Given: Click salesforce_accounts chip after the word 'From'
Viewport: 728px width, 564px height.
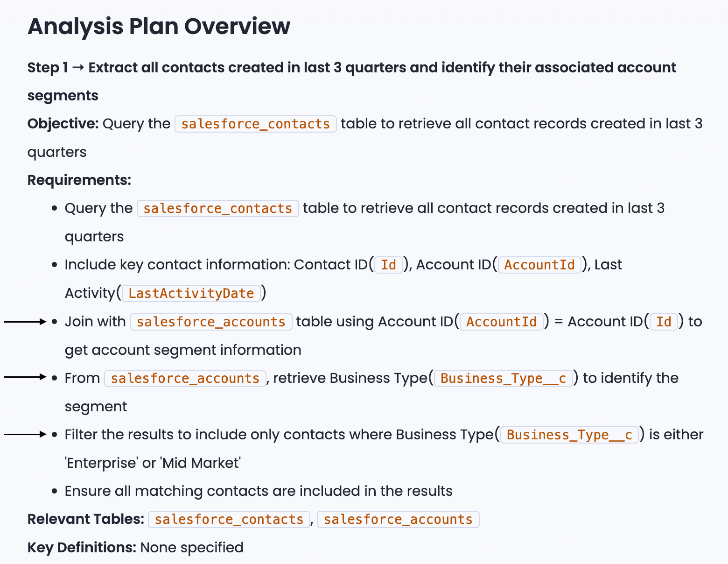Looking at the screenshot, I should (185, 379).
